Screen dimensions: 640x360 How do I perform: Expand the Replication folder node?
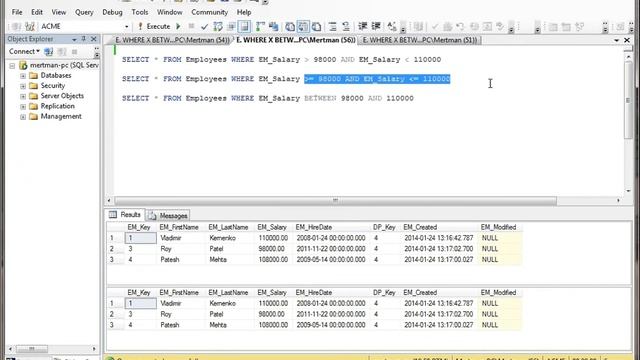point(23,106)
